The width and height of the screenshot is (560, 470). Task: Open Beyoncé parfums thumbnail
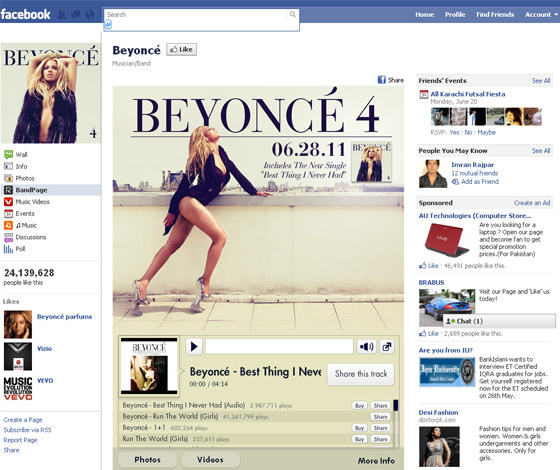coord(18,324)
